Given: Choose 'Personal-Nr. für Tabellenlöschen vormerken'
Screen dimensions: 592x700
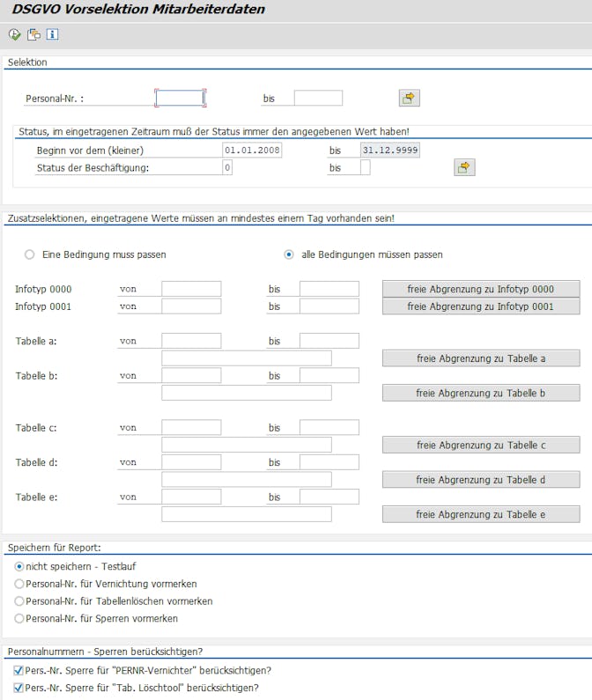Looking at the screenshot, I should pyautogui.click(x=19, y=601).
